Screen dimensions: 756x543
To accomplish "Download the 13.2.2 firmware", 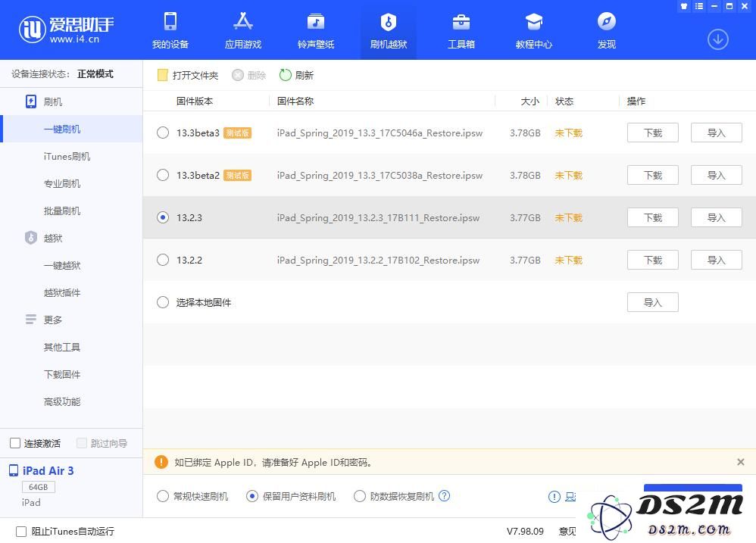I will (x=653, y=260).
